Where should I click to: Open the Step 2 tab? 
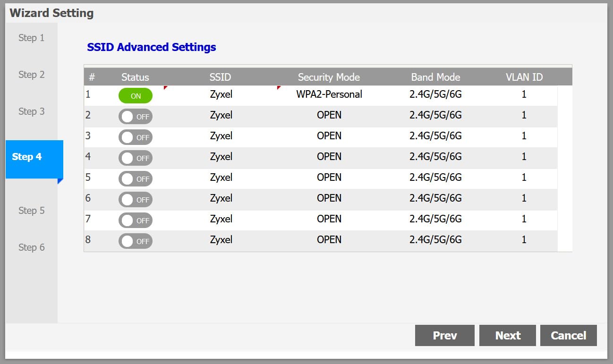(31, 75)
